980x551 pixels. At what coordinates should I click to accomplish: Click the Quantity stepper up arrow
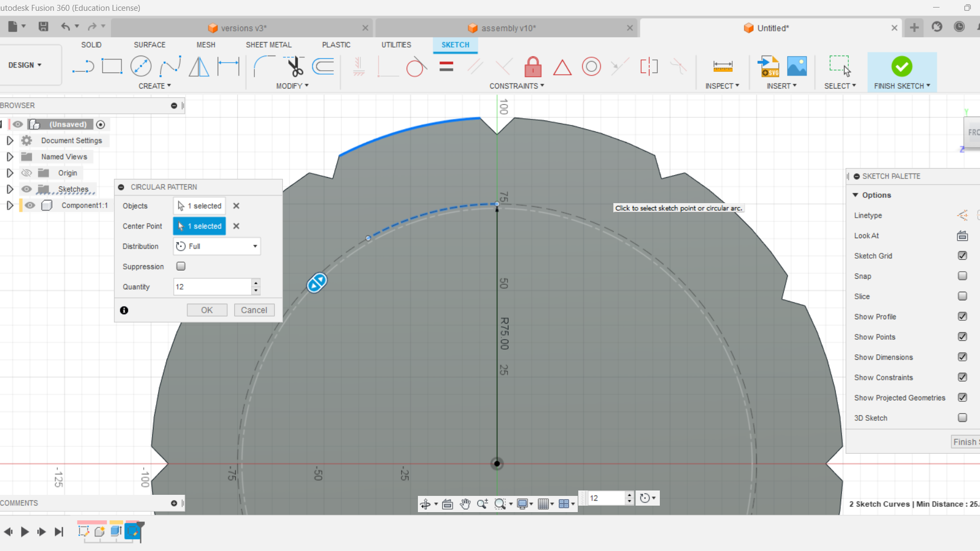click(255, 283)
